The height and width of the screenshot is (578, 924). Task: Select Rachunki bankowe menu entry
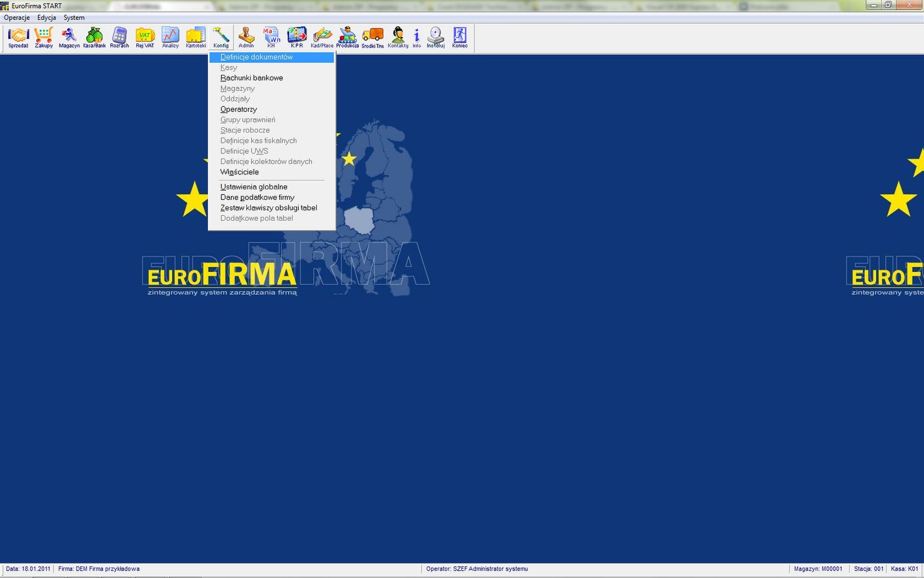[x=272, y=78]
